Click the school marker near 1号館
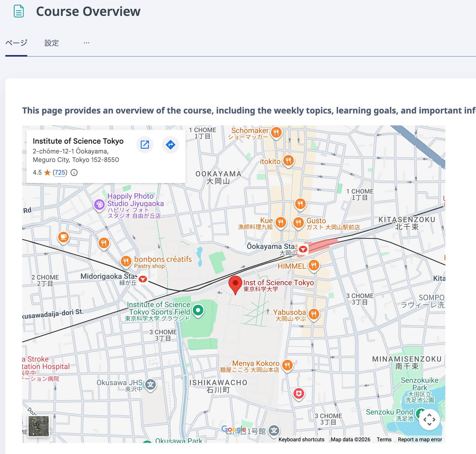Viewport: 476px width, 454px height. coord(274,431)
